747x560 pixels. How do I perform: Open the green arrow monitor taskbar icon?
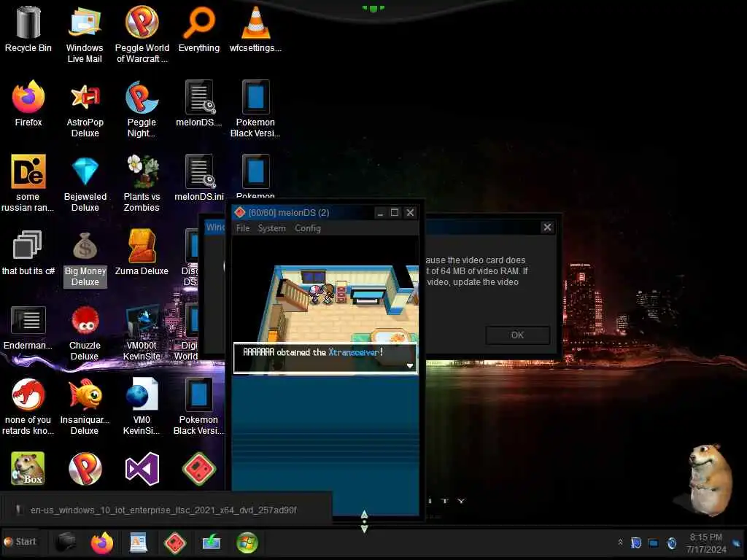[x=211, y=542]
